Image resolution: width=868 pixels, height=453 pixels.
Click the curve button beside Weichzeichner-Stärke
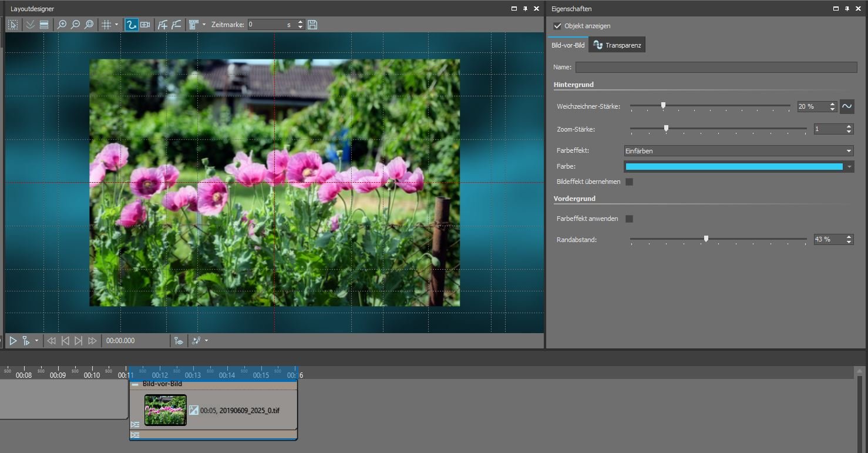[x=846, y=106]
